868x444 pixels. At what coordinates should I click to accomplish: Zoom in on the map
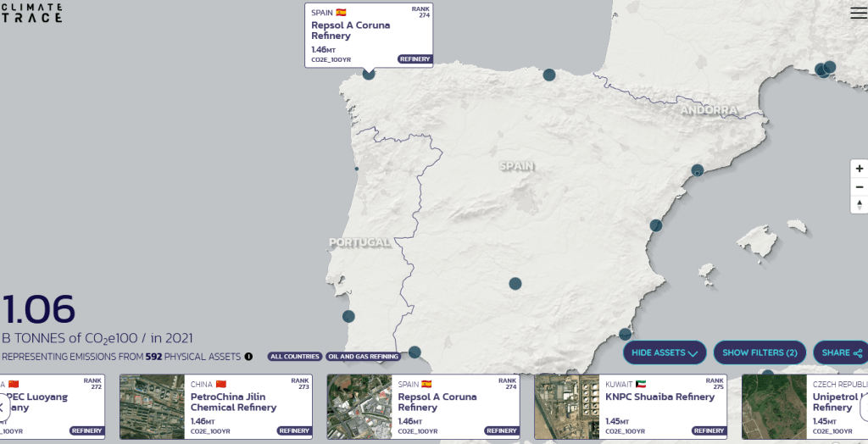(859, 169)
